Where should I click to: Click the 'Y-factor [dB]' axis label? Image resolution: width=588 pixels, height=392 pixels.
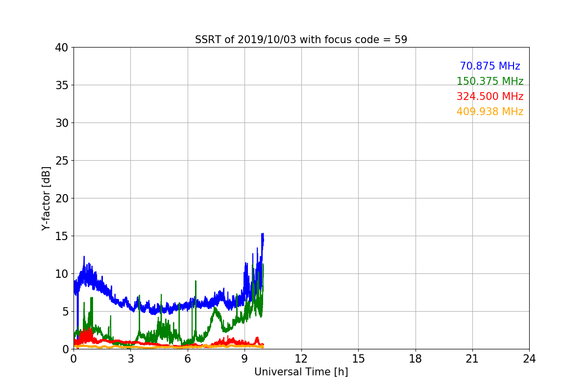coord(46,198)
